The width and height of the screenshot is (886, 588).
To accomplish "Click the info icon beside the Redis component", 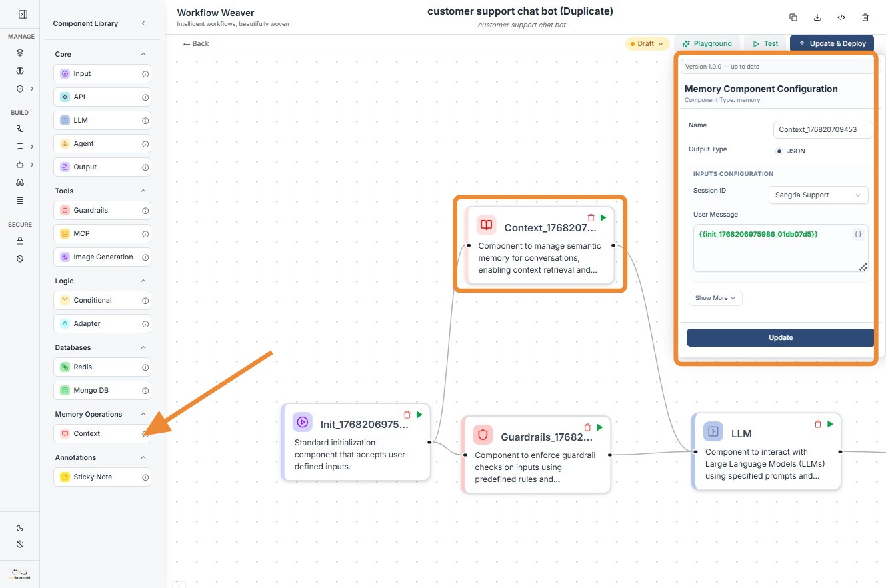I will pyautogui.click(x=145, y=367).
